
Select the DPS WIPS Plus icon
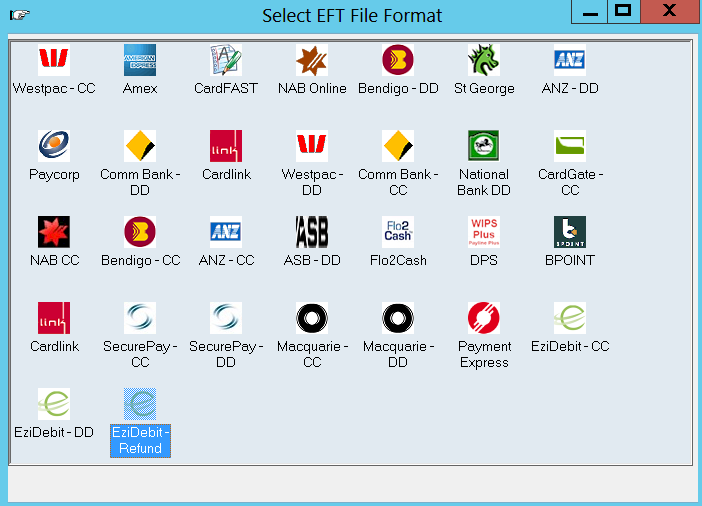coord(484,232)
